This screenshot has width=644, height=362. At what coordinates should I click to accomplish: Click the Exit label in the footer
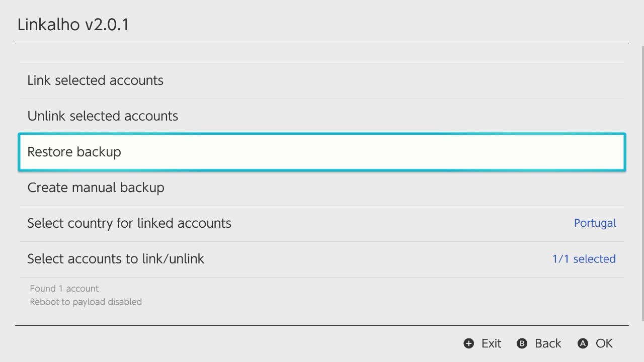point(491,343)
